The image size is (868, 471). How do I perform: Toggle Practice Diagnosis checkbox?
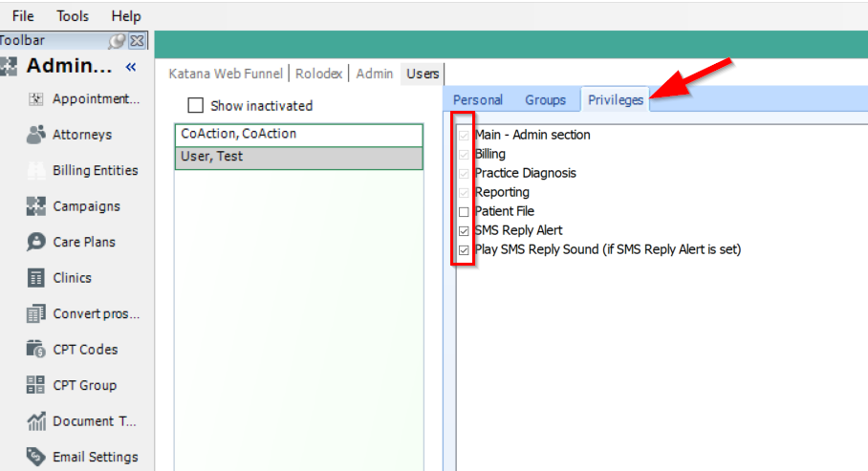[x=464, y=173]
